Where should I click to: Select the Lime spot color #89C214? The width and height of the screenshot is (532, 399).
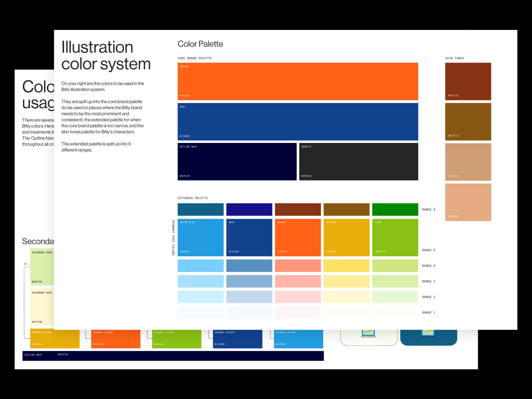[395, 237]
